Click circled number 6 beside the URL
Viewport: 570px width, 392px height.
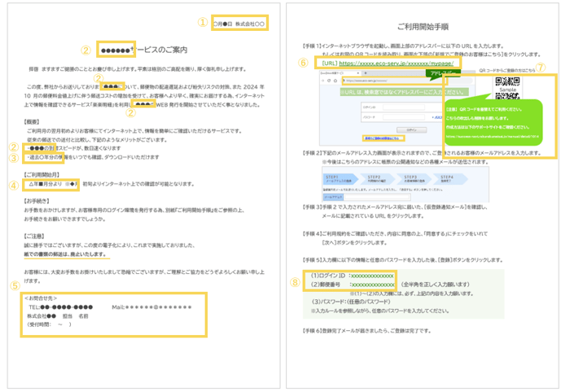[303, 61]
